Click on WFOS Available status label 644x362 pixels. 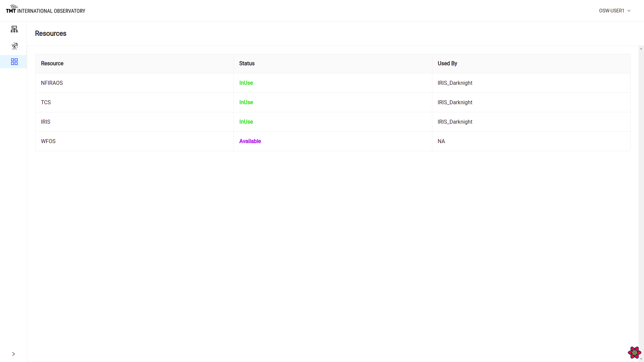(x=250, y=141)
